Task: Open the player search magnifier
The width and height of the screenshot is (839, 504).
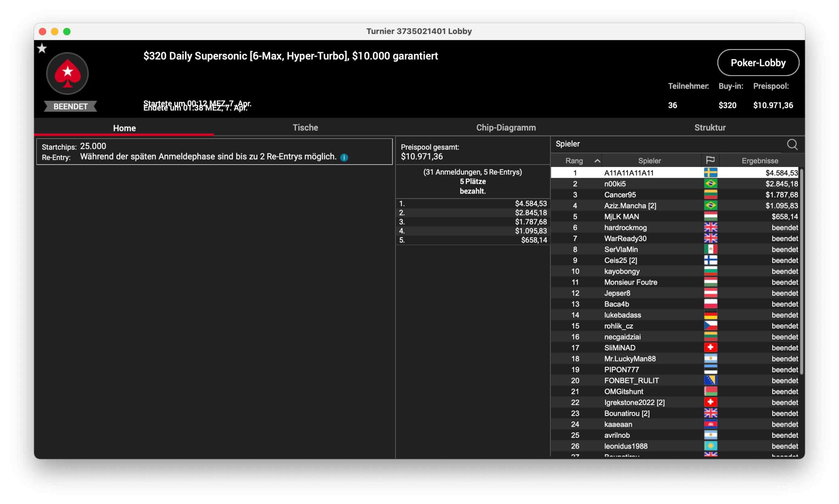Action: 792,144
